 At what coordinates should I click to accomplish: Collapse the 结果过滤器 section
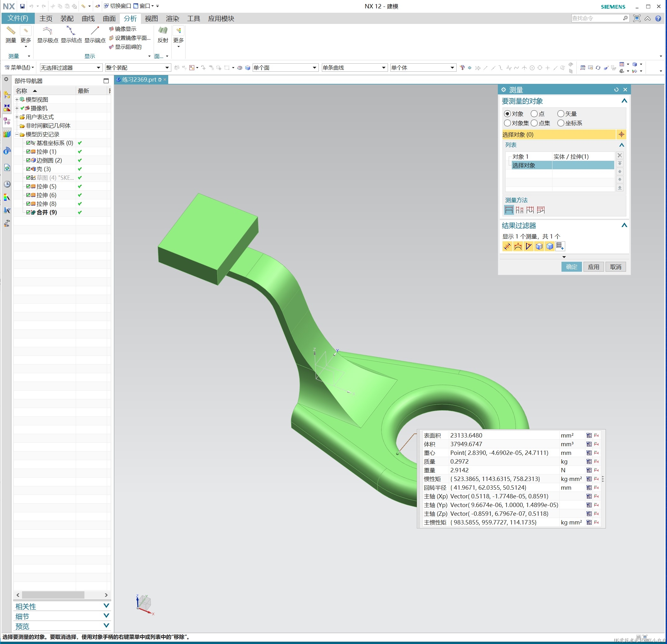tap(624, 225)
